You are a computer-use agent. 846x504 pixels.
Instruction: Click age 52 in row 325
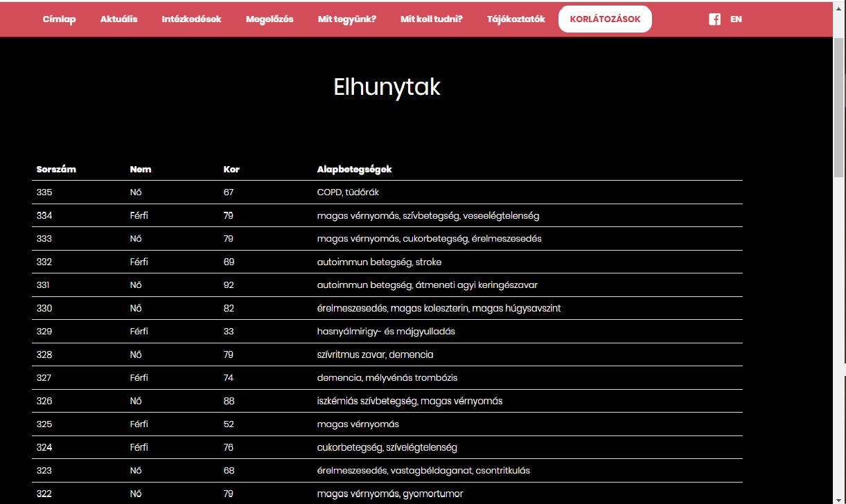[x=229, y=424]
